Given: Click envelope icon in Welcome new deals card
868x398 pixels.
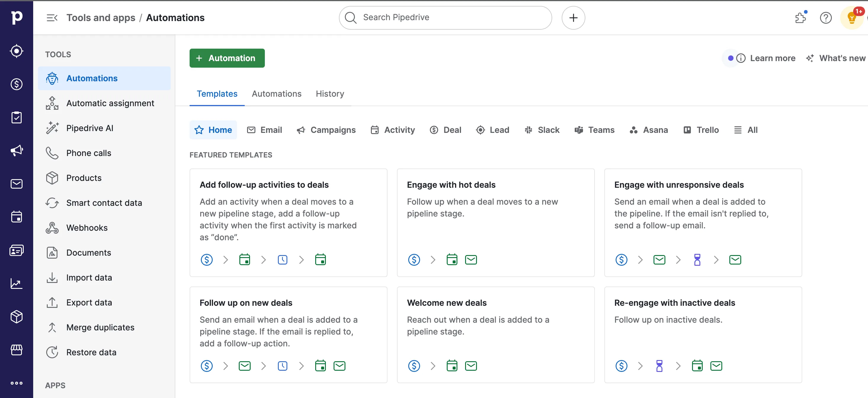Looking at the screenshot, I should pyautogui.click(x=471, y=366).
